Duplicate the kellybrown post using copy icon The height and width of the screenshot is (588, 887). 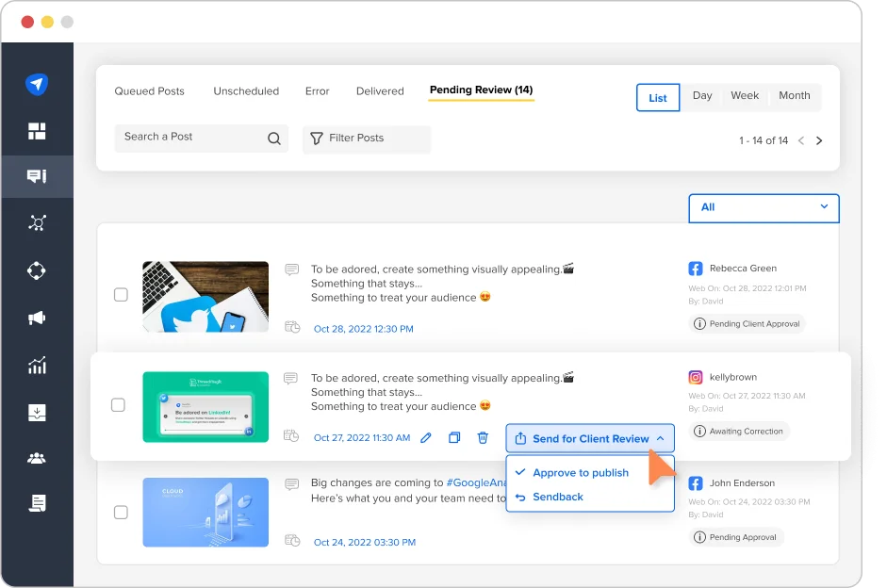tap(453, 437)
